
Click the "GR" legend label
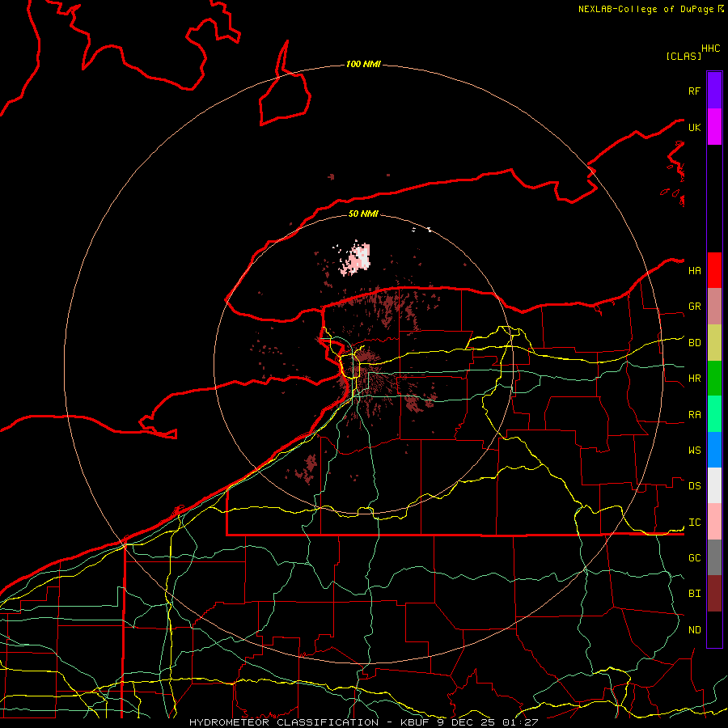click(694, 307)
